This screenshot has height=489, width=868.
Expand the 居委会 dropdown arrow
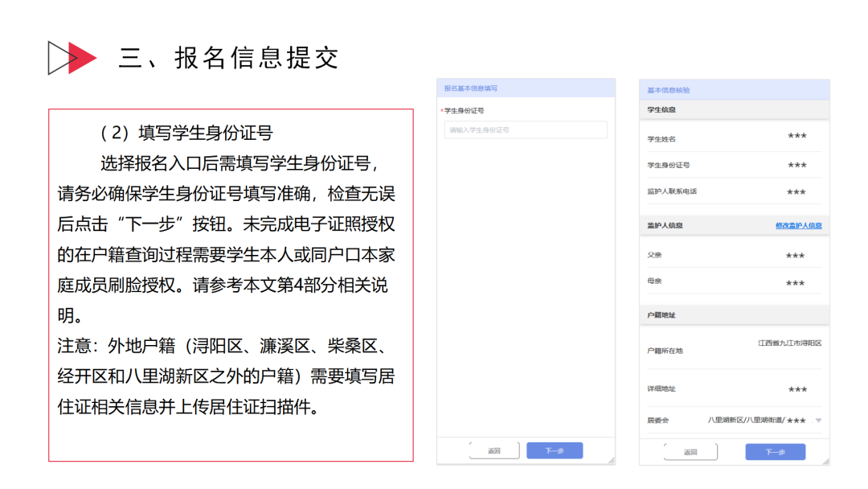coord(818,421)
